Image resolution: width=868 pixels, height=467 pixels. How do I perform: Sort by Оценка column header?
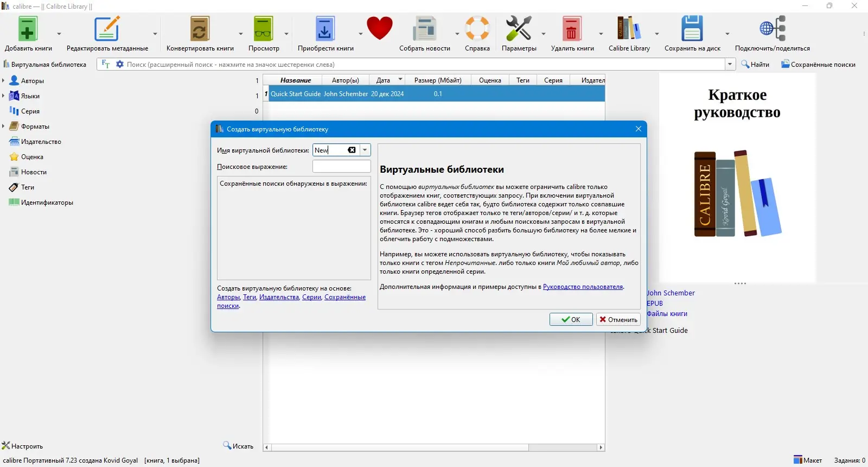coord(490,80)
